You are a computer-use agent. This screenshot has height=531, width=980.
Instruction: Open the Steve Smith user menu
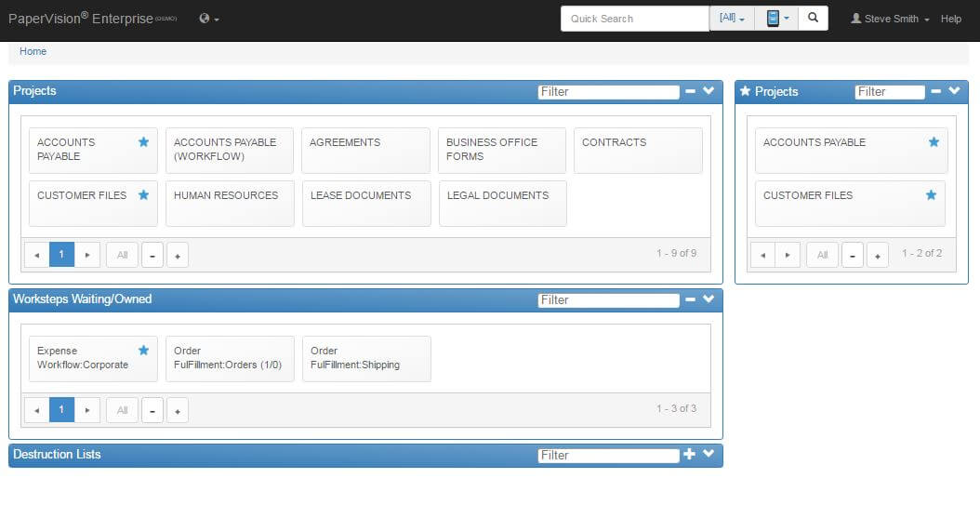(x=890, y=19)
